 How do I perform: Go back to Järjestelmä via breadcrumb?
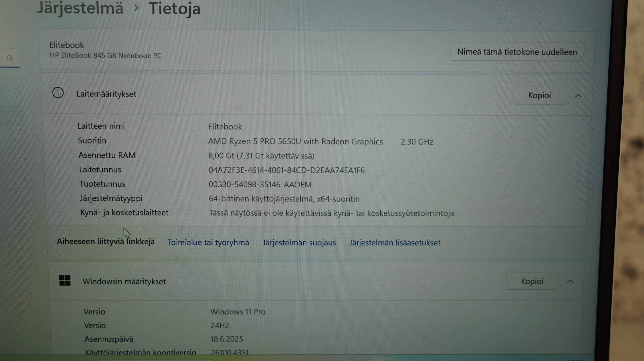point(80,8)
